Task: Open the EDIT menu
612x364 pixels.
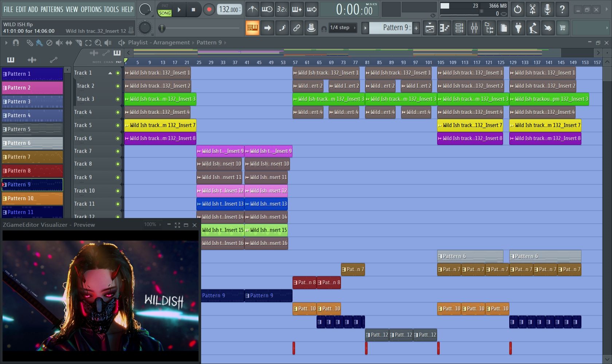Action: tap(21, 9)
